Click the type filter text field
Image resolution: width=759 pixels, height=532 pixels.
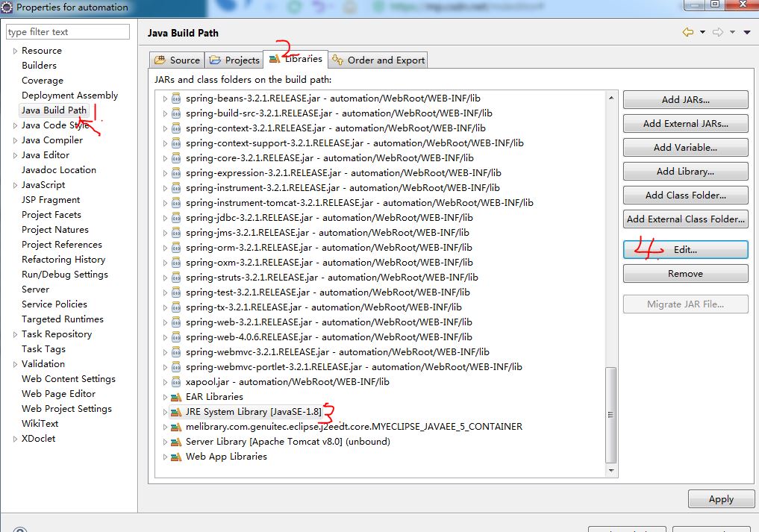(x=67, y=32)
